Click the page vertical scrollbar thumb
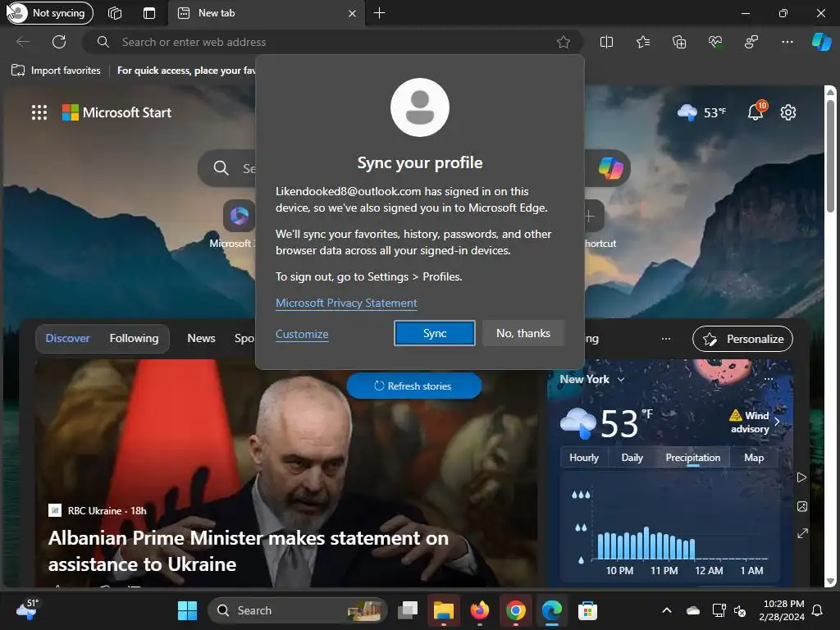Viewport: 840px width, 630px height. (830, 155)
